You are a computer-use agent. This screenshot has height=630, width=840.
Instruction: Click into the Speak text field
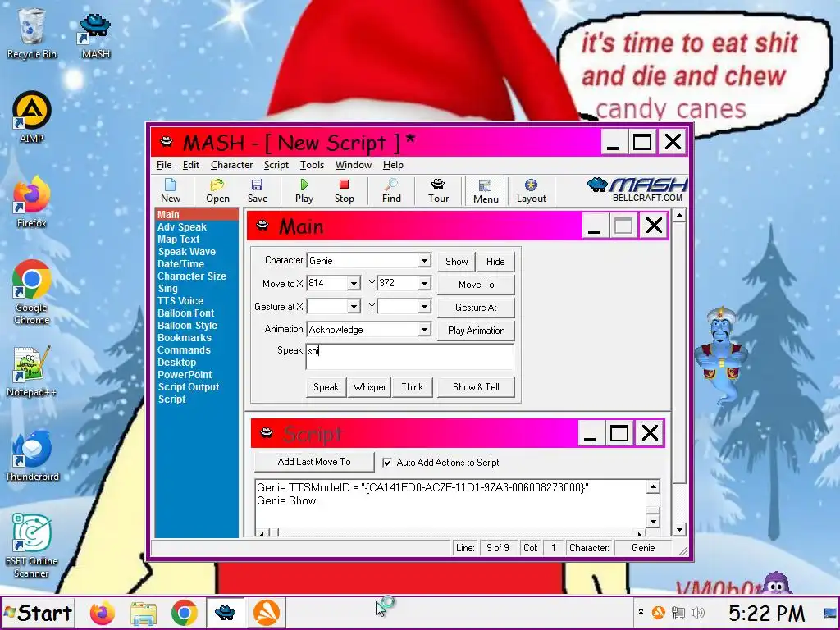(x=410, y=356)
